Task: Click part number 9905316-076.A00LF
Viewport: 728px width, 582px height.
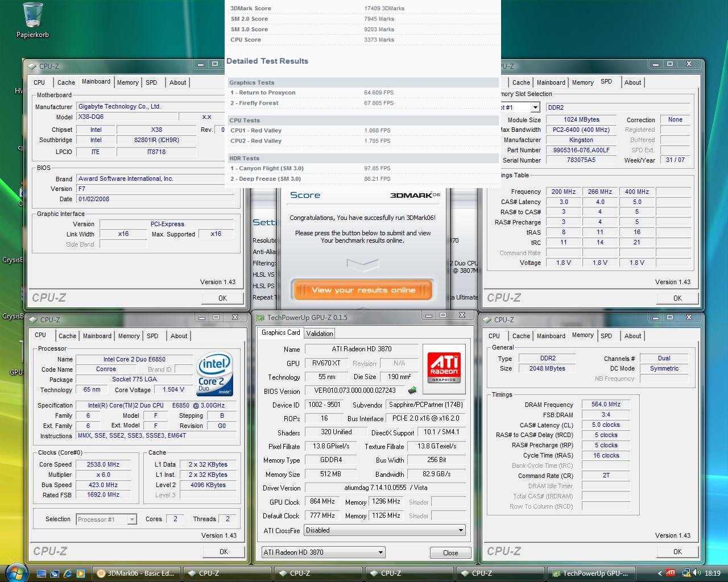Action: click(x=581, y=150)
